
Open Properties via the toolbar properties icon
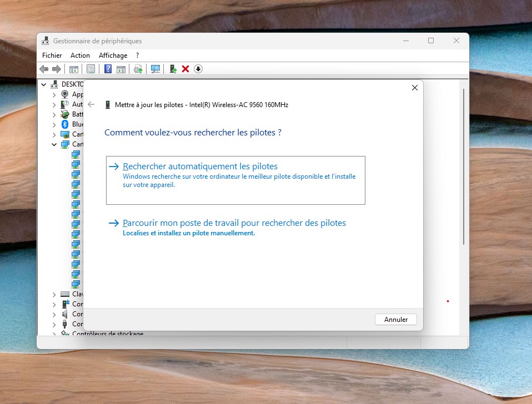coord(91,69)
